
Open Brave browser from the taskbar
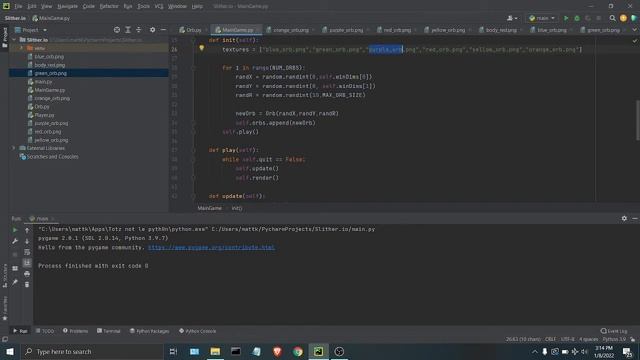(x=277, y=351)
